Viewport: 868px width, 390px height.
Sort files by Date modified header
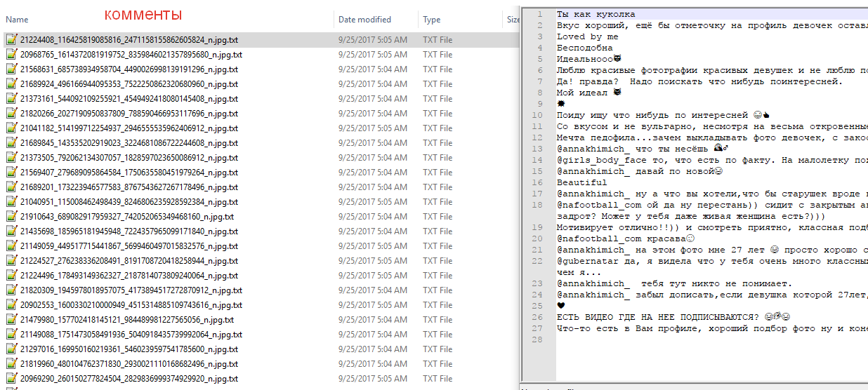pos(364,20)
